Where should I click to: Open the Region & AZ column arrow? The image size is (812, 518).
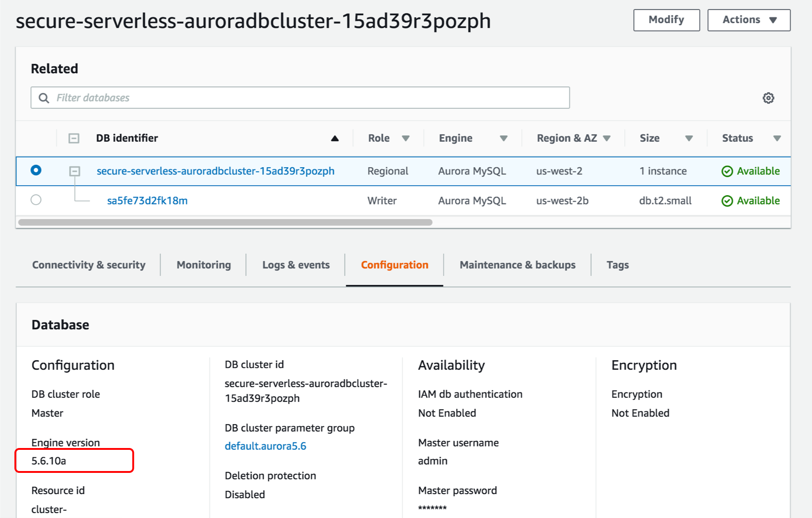[607, 138]
